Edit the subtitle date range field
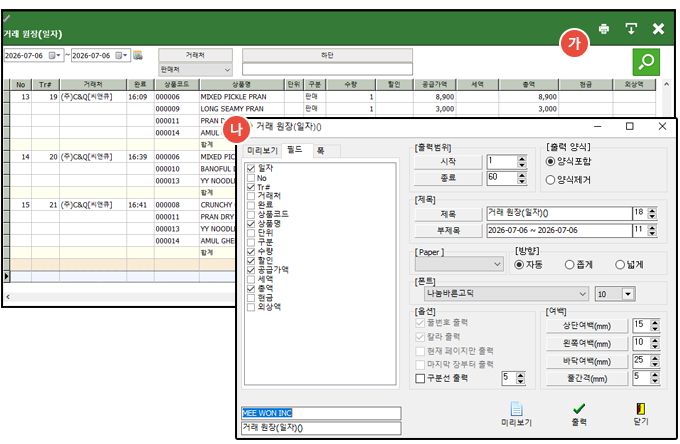This screenshot has width=680, height=444. click(x=559, y=230)
